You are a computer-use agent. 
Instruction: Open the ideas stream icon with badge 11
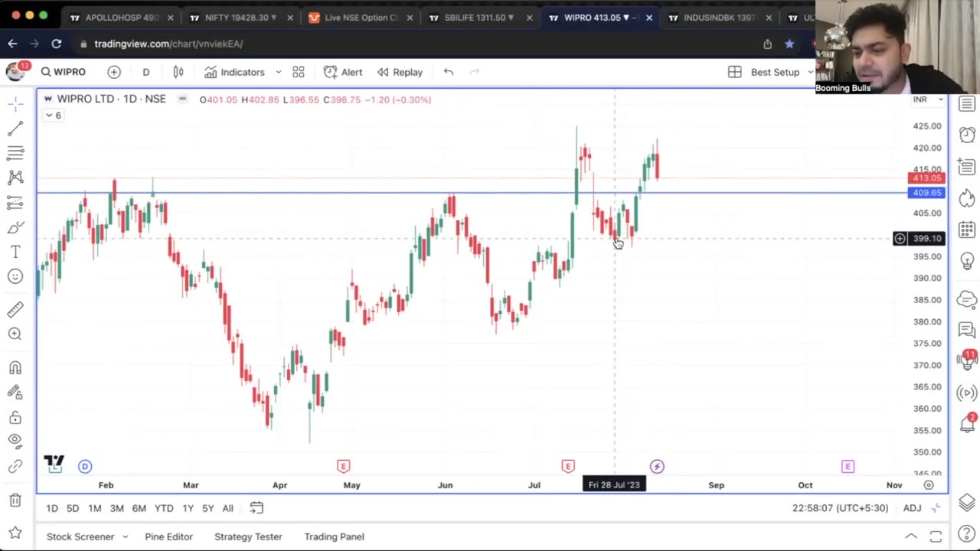967,360
